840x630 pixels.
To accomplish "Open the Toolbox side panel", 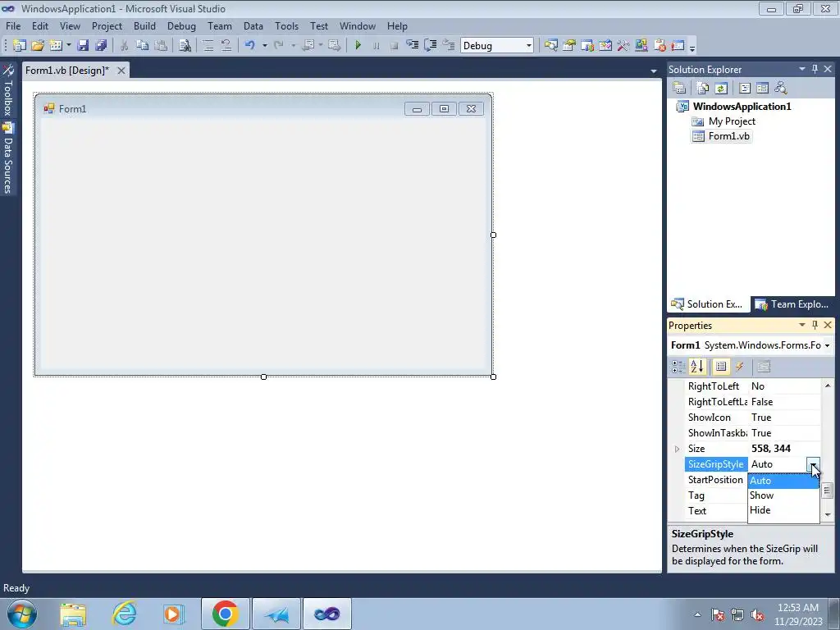I will (x=8, y=90).
